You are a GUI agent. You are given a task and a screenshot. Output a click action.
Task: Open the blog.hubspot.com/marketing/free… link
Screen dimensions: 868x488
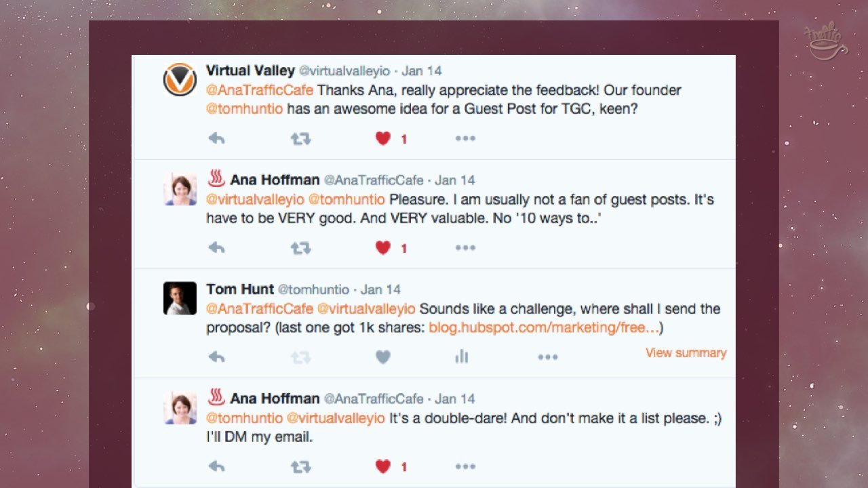tap(544, 328)
